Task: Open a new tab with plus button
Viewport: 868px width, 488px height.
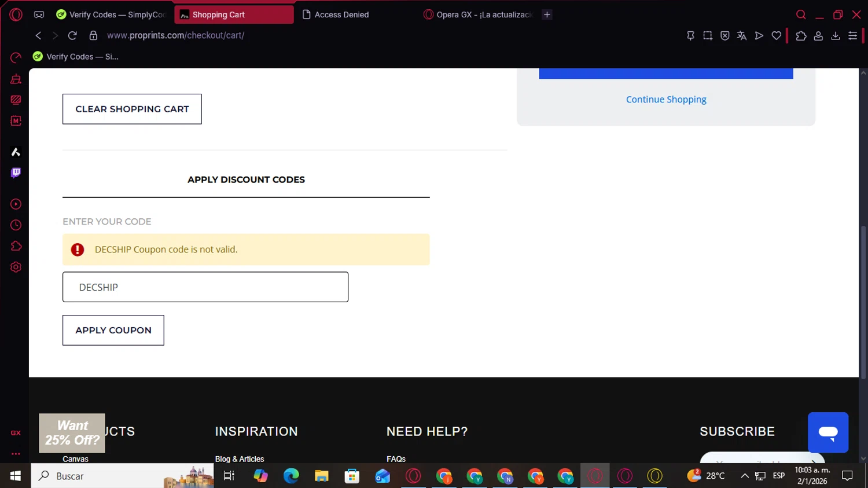Action: tap(547, 14)
